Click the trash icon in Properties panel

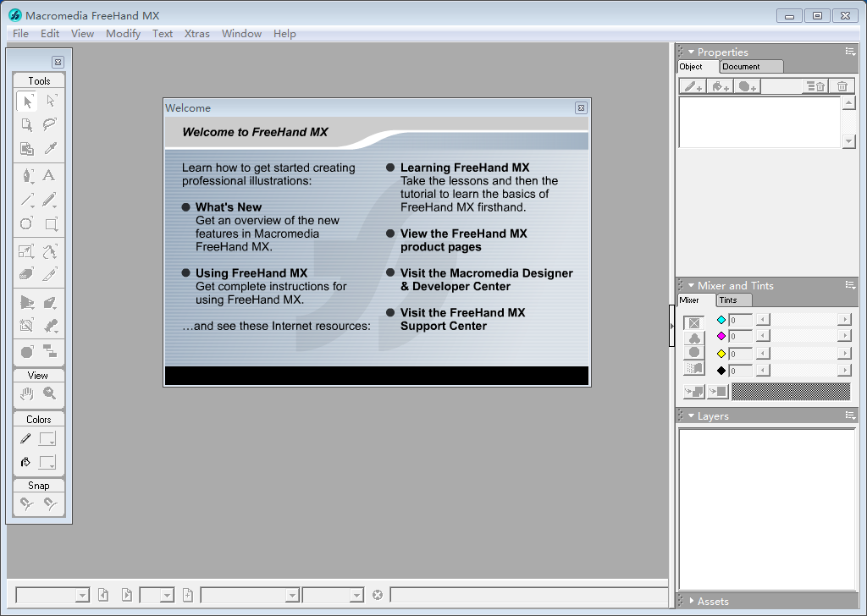coord(842,86)
